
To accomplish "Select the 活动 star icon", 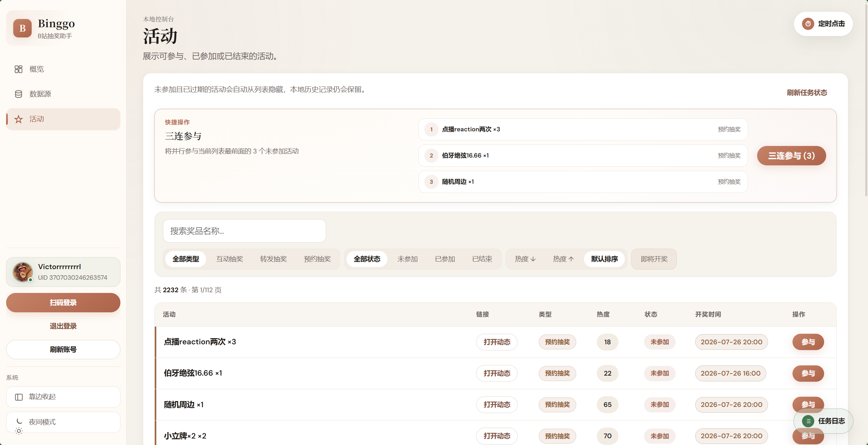I will pos(18,119).
